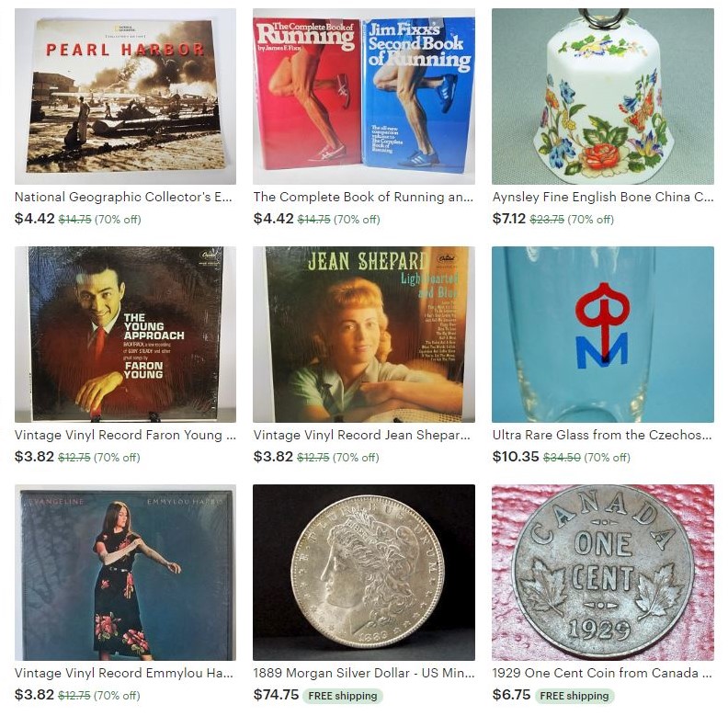Open the Faron Young vinyl record image
Image resolution: width=728 pixels, height=716 pixels.
125,335
